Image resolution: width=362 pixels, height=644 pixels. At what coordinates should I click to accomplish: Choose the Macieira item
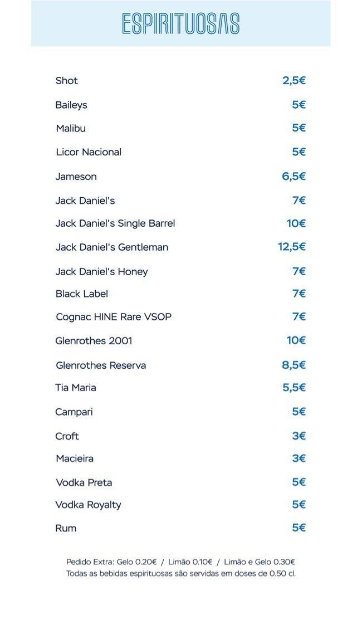point(75,458)
